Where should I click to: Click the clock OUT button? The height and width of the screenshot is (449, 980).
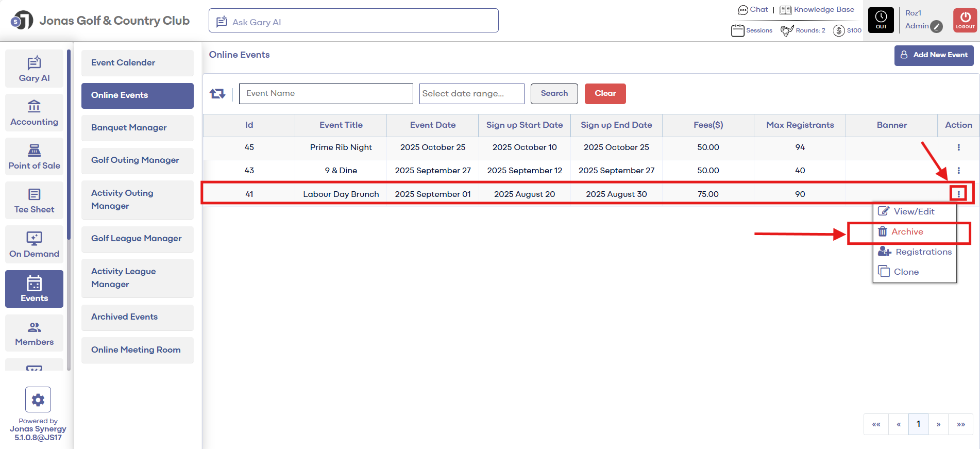coord(881,20)
